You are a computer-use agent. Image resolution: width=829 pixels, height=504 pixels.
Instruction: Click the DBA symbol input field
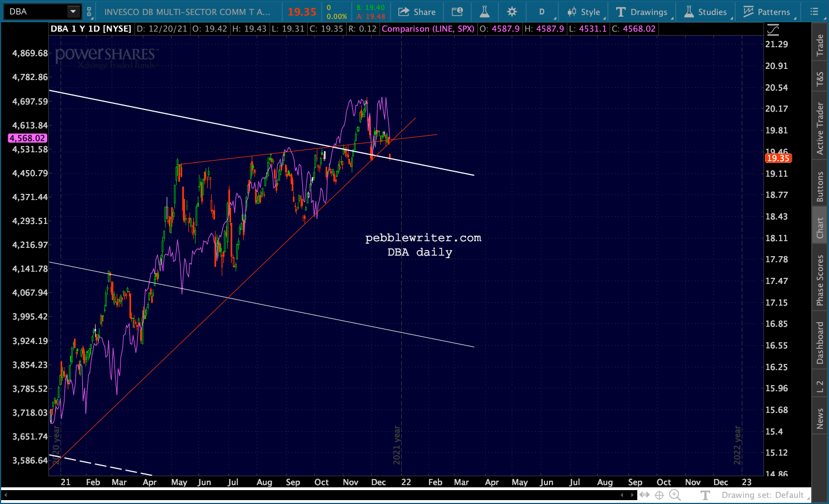pyautogui.click(x=36, y=12)
